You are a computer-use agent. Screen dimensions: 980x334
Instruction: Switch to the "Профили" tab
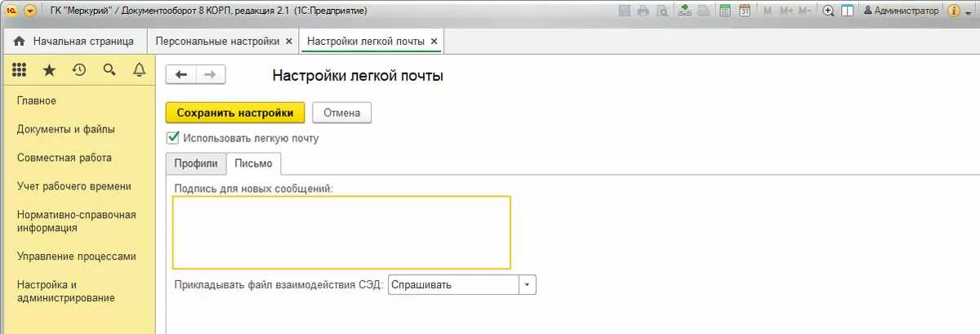pos(196,163)
